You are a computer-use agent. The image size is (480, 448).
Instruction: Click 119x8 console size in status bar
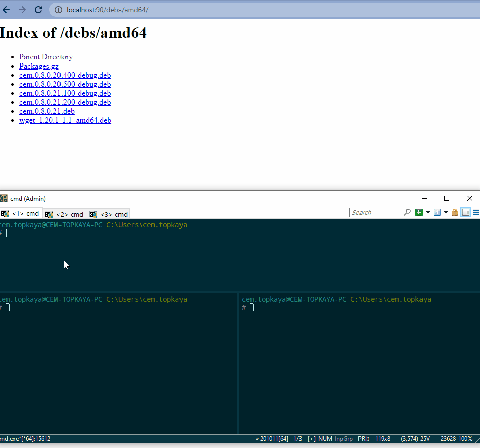tap(383, 439)
